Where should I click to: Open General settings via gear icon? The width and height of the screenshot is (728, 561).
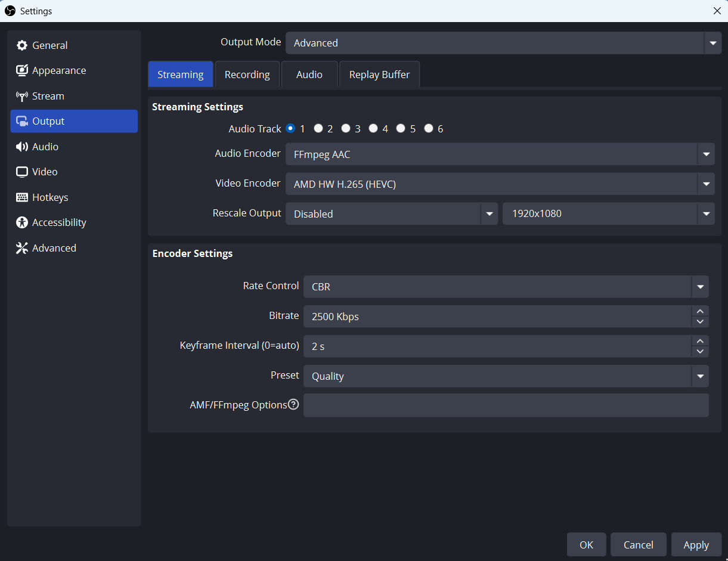pyautogui.click(x=22, y=45)
